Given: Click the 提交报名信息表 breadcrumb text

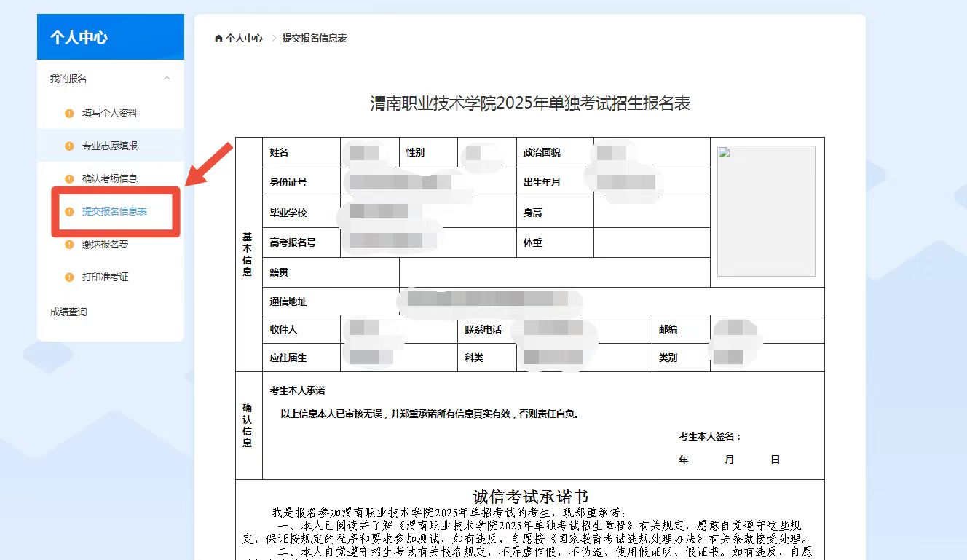Looking at the screenshot, I should pos(315,38).
